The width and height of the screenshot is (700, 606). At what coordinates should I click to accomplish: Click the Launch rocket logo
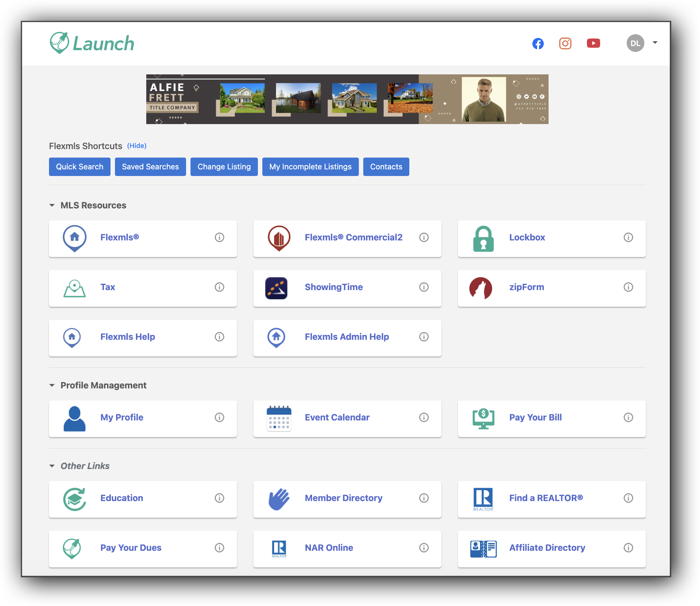point(92,43)
